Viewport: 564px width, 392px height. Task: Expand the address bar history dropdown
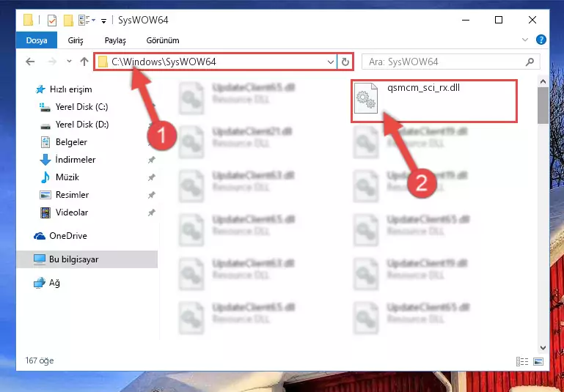tap(331, 62)
